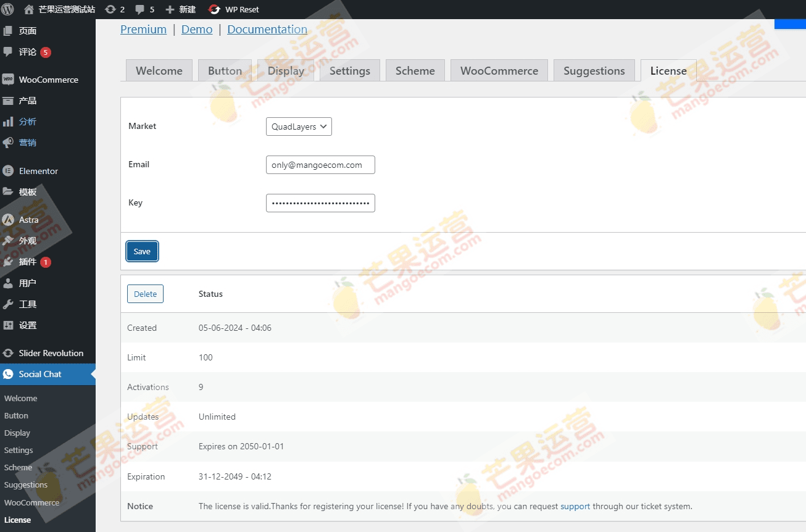Click the Created date 05-06-2024 - 04:06

click(235, 328)
